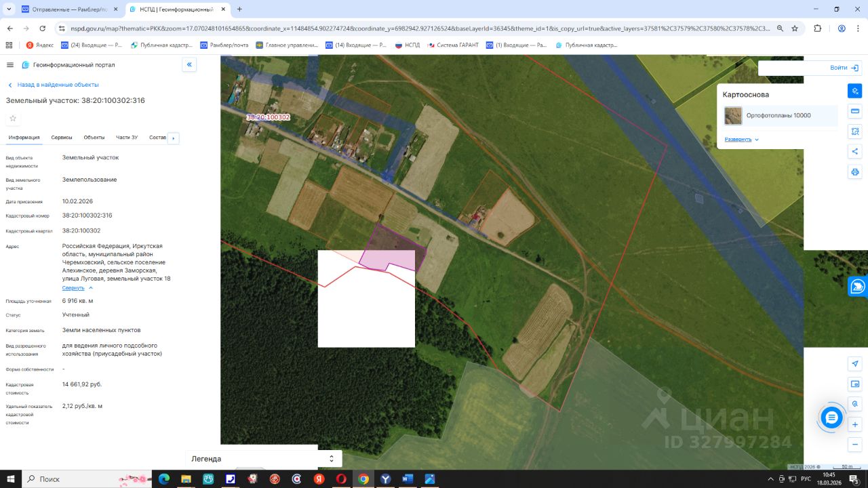Print the map

(x=855, y=172)
